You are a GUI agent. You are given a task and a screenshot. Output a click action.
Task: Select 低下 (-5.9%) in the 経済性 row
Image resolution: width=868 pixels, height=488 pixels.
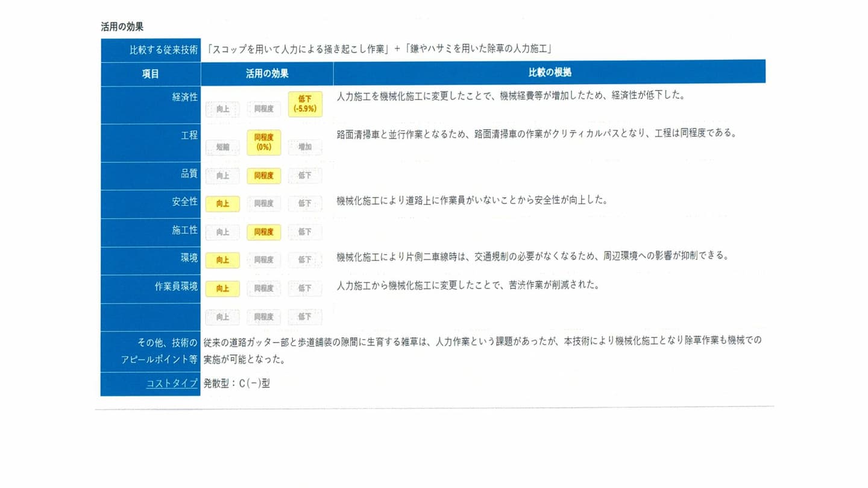(x=305, y=104)
